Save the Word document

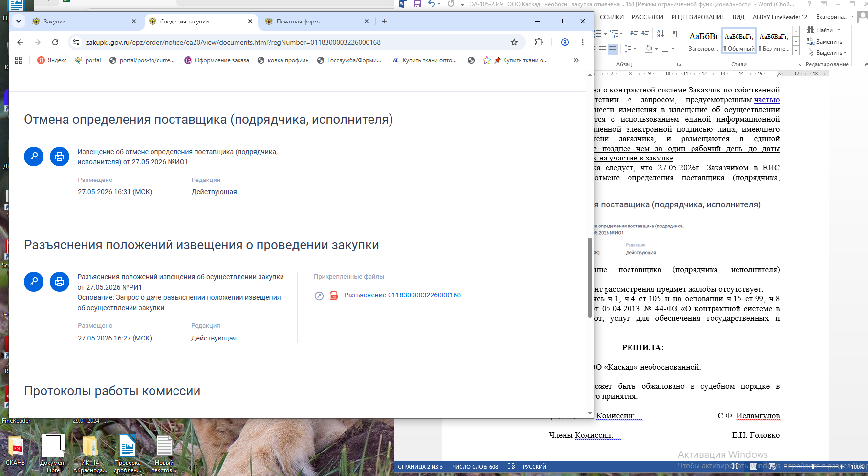tap(417, 4)
